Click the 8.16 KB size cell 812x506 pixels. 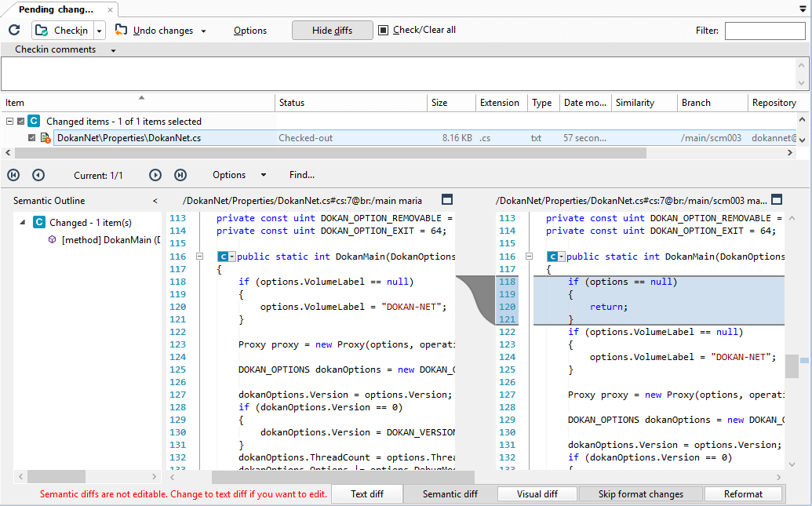(x=457, y=138)
